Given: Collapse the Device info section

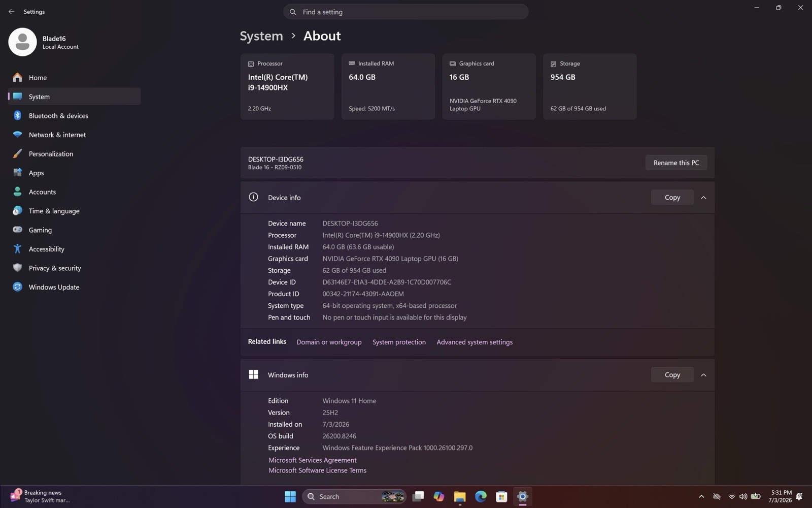Looking at the screenshot, I should pyautogui.click(x=703, y=198).
